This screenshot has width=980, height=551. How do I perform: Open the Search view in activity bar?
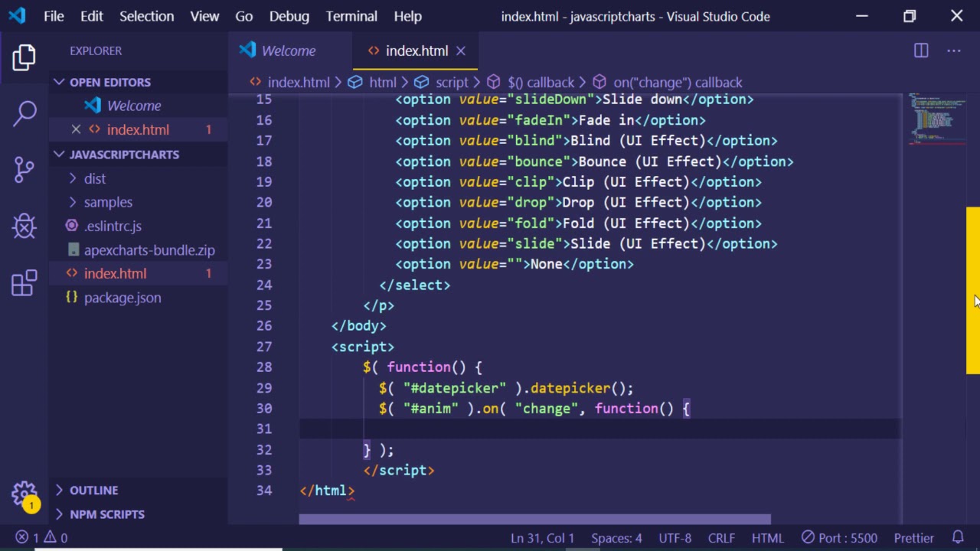click(x=24, y=113)
